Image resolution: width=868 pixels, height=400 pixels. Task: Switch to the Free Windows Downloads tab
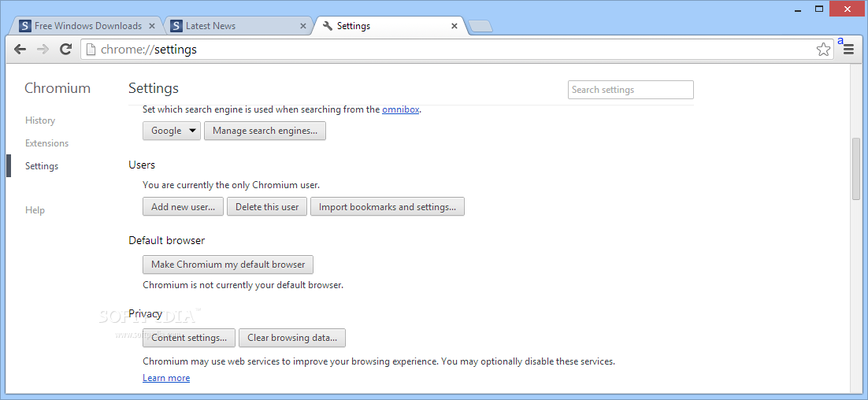click(x=86, y=26)
